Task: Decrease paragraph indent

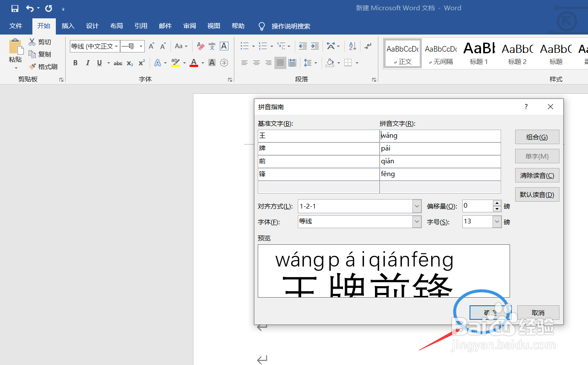Action: [x=303, y=46]
